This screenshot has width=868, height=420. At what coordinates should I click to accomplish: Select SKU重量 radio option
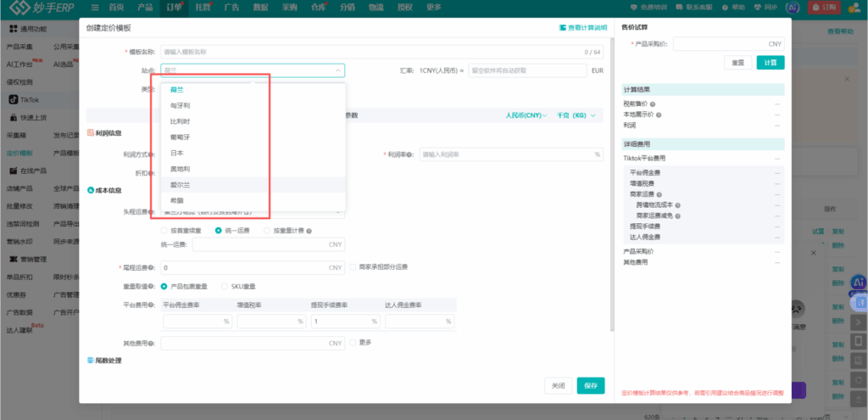click(224, 287)
